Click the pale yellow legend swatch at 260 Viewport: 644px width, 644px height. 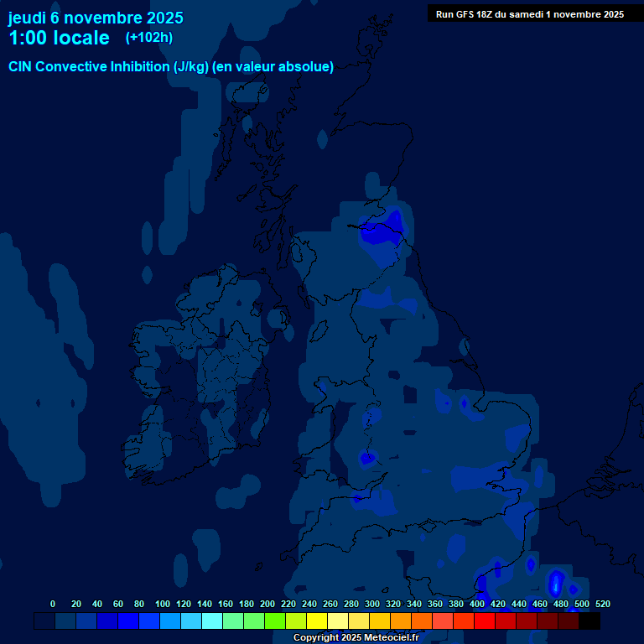[338, 621]
